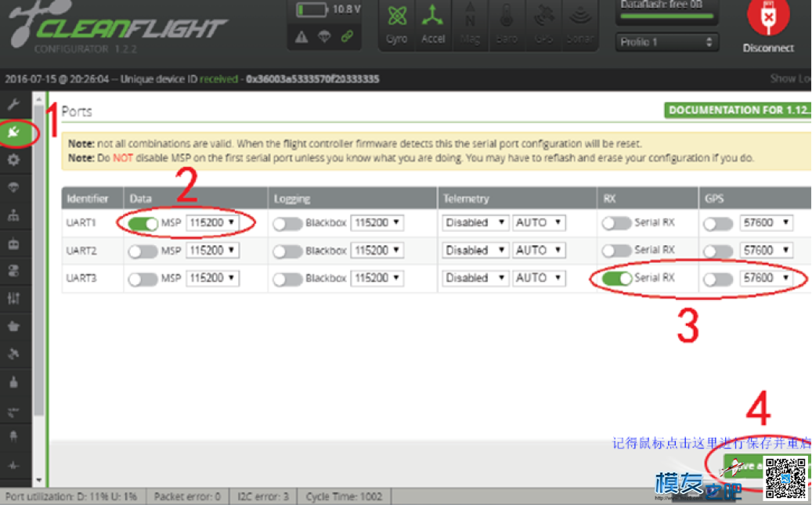Open the Setup tab wrench icon
812x505 pixels.
(13, 105)
